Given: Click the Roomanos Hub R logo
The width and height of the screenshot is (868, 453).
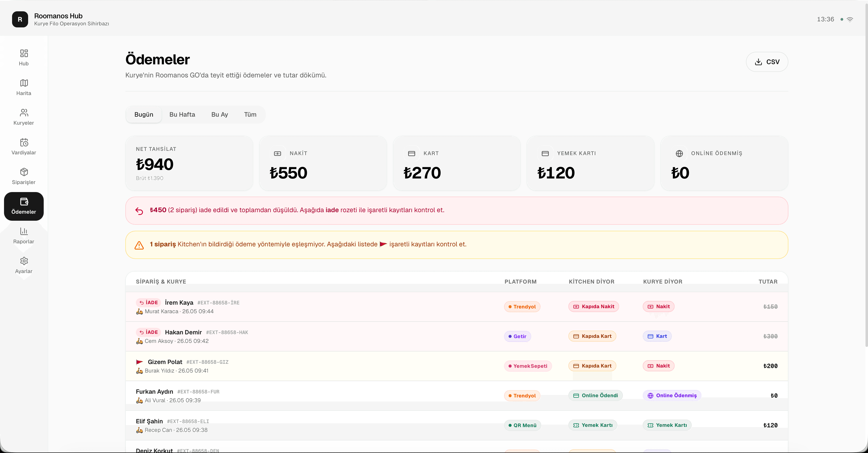Looking at the screenshot, I should click(20, 19).
